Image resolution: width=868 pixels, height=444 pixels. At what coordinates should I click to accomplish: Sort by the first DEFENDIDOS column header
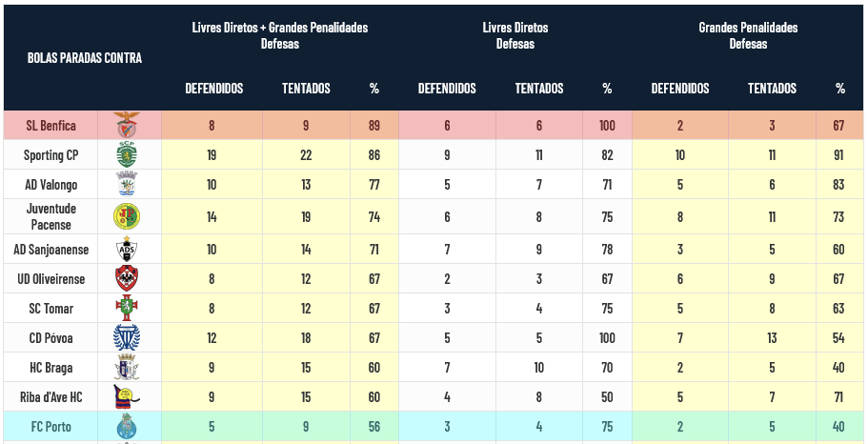click(214, 89)
